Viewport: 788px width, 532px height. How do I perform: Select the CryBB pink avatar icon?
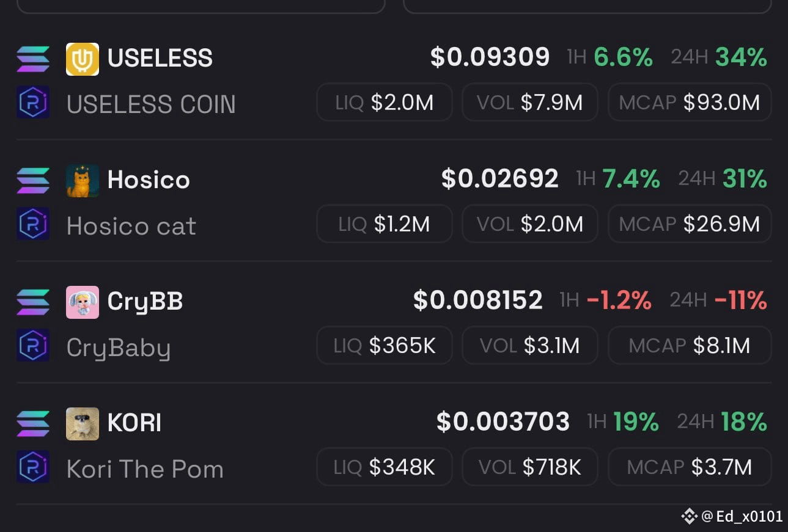pyautogui.click(x=83, y=302)
